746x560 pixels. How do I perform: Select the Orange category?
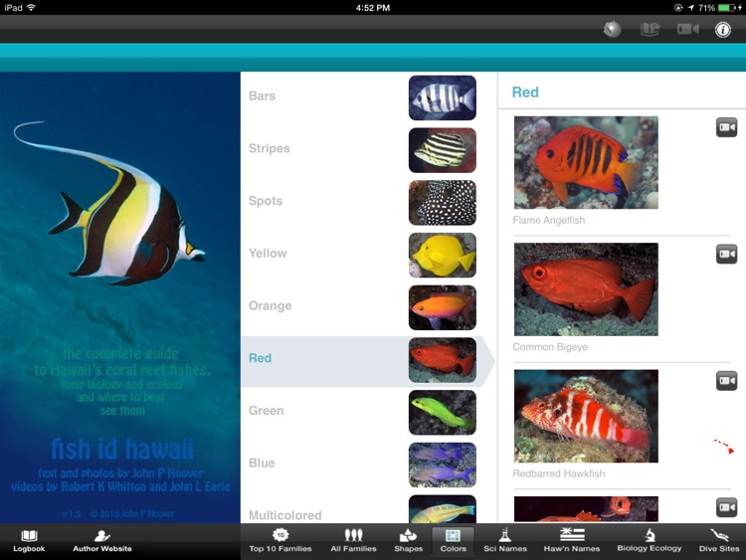369,307
